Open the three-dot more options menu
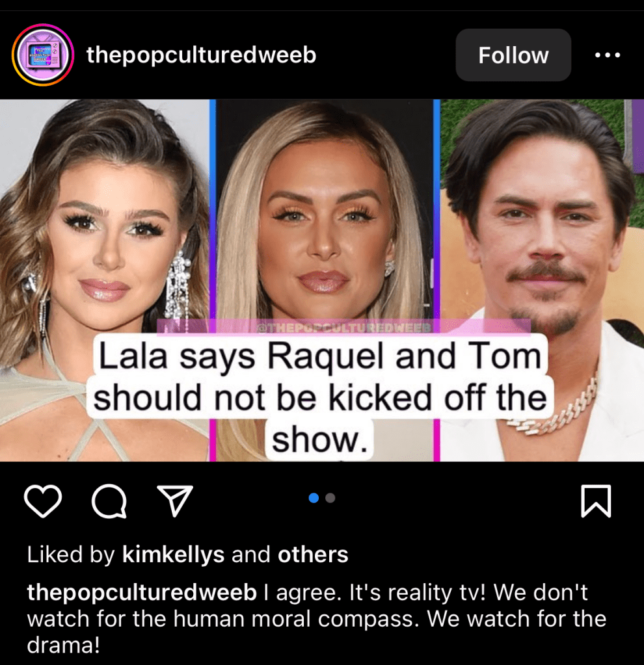This screenshot has width=644, height=665. [x=608, y=55]
